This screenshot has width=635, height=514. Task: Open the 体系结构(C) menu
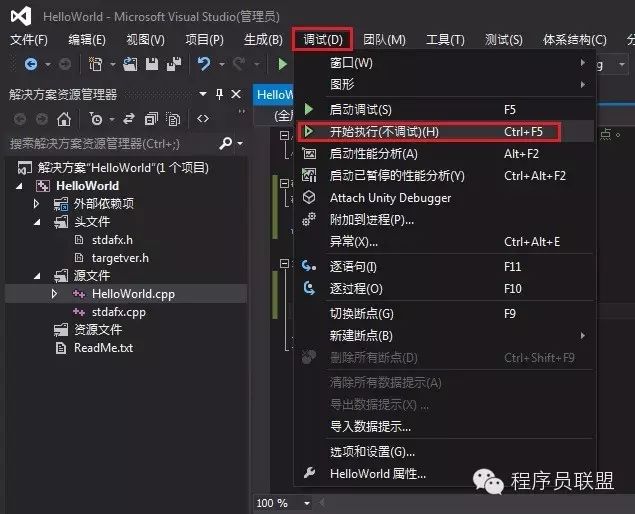coord(575,40)
